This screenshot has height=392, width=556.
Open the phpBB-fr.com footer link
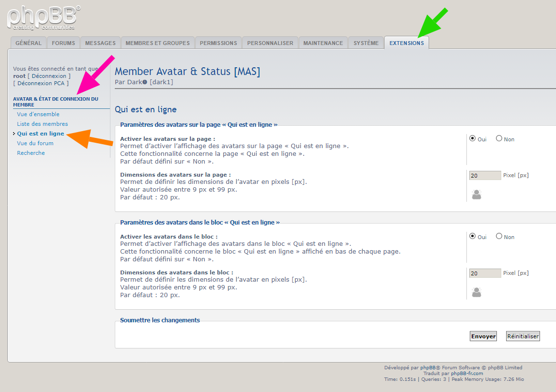[x=467, y=373]
